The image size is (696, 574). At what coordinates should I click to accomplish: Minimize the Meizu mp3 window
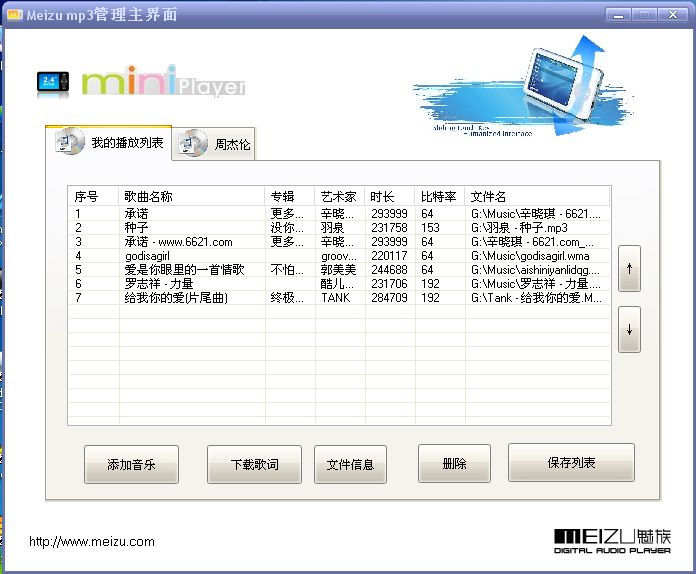[618, 15]
